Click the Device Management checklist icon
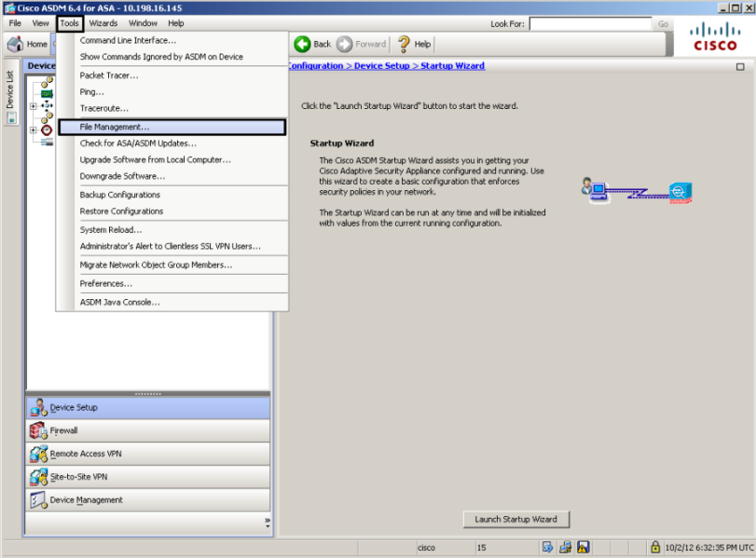The image size is (756, 558). [38, 500]
